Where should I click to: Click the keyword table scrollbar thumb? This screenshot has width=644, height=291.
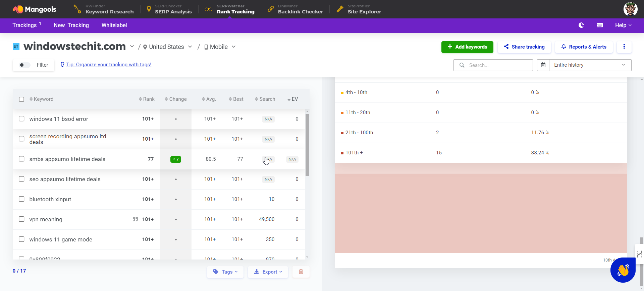[307, 145]
